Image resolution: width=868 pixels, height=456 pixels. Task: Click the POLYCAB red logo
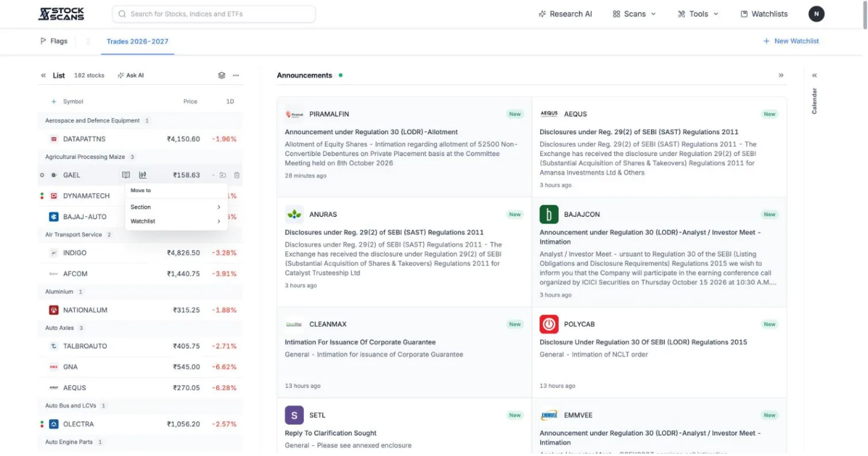[549, 324]
